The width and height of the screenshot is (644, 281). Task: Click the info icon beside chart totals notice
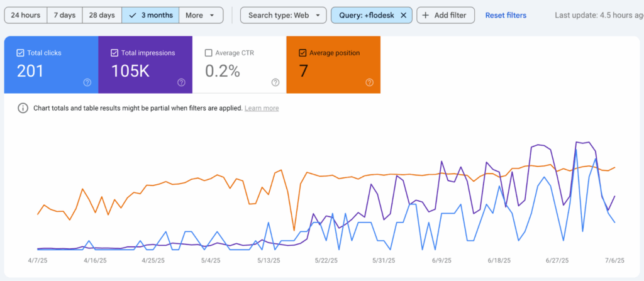click(x=23, y=108)
